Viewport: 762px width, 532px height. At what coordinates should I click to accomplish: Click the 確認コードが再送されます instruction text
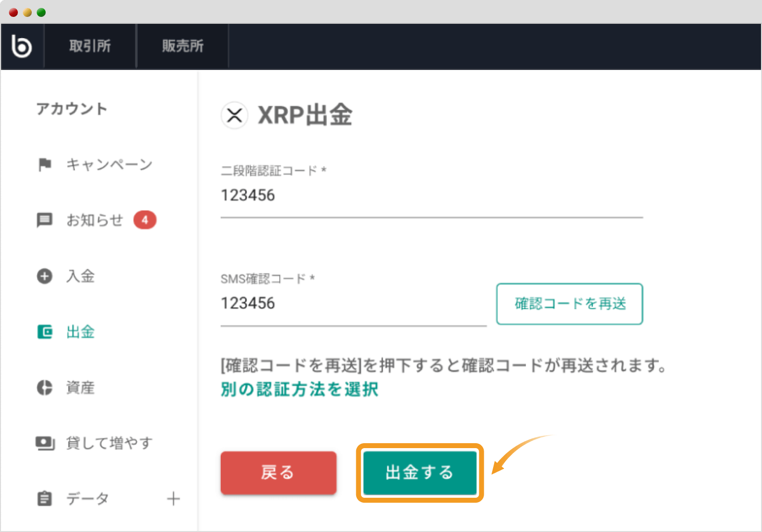click(444, 366)
